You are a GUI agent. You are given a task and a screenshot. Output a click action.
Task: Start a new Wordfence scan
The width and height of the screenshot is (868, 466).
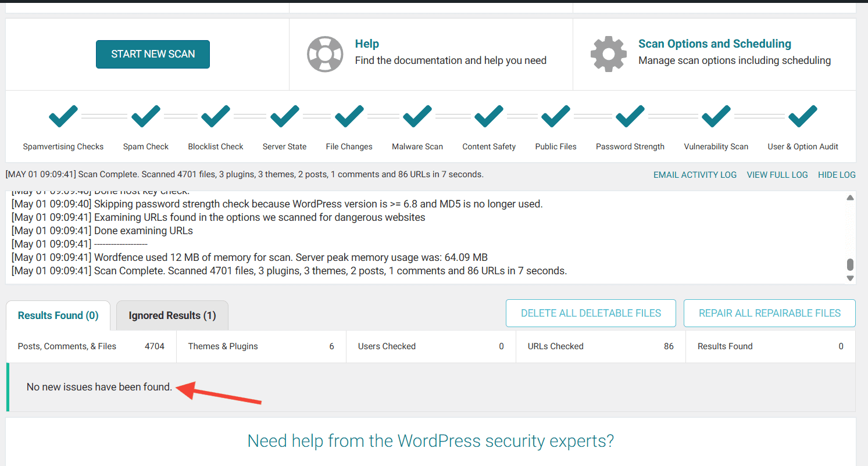(153, 54)
